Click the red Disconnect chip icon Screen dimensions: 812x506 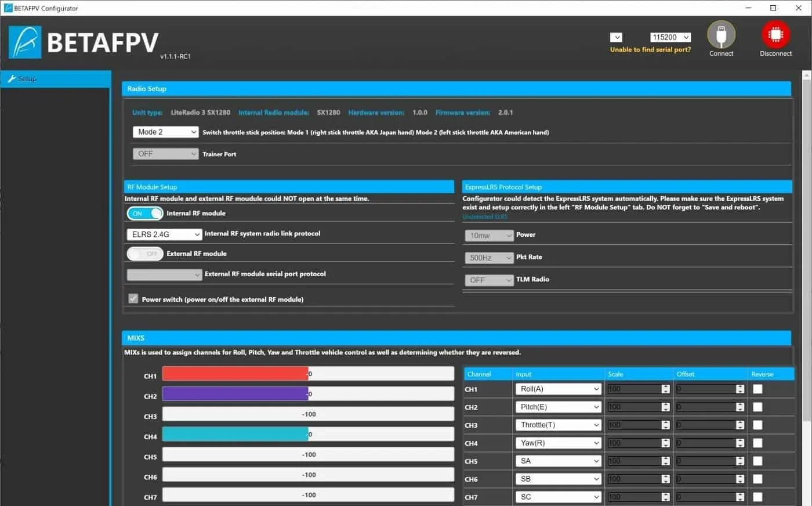775,35
